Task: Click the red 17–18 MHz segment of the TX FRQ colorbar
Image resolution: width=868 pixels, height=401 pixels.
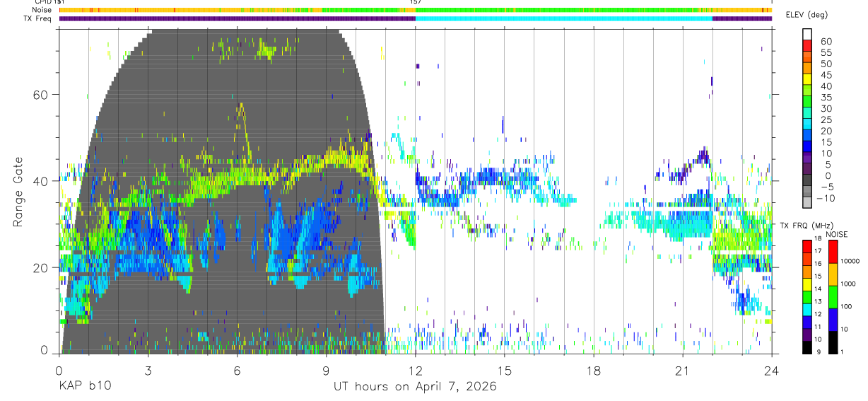Action: coord(807,245)
